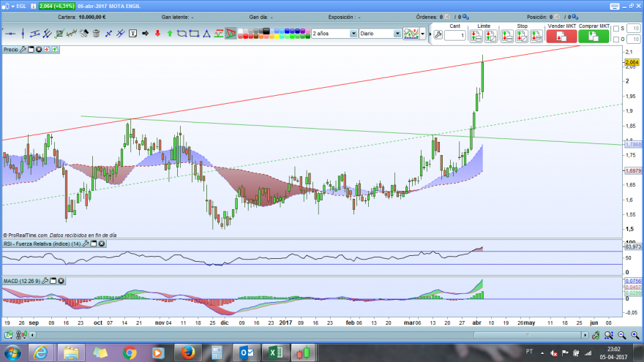Viewport: 644px width, 362px height.
Task: Click the Cant quantity input field
Action: tap(454, 35)
